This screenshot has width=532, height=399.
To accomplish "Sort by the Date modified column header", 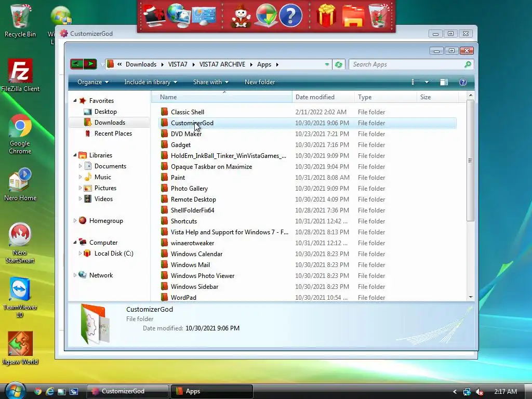I will (x=323, y=97).
